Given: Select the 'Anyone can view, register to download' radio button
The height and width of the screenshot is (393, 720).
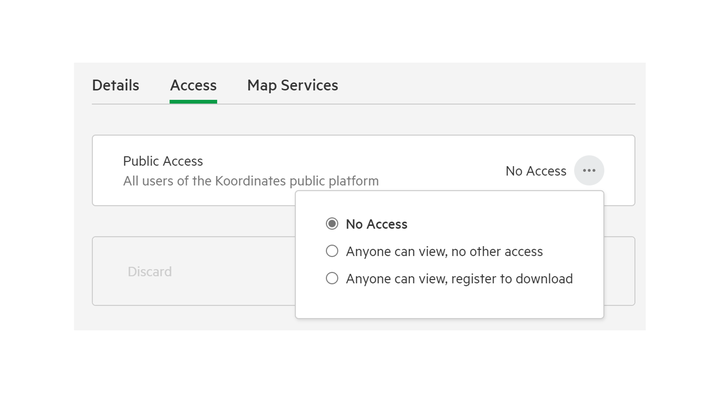Looking at the screenshot, I should [x=332, y=278].
